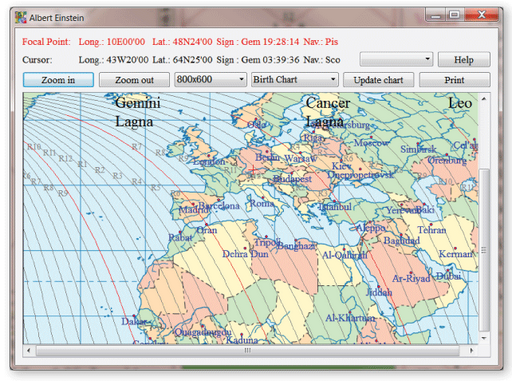Click the vertical scrollbar down arrow

[484, 338]
